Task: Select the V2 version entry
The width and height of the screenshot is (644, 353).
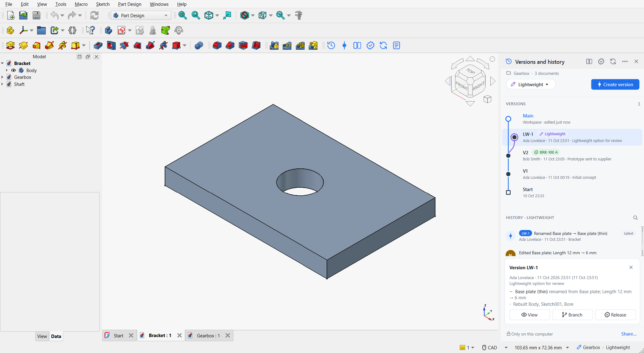Action: (x=572, y=155)
